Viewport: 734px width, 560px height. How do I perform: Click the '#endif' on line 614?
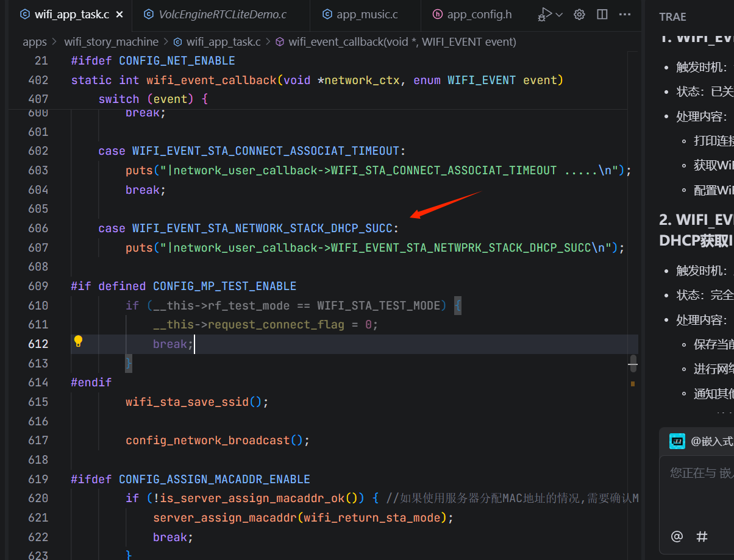tap(91, 382)
